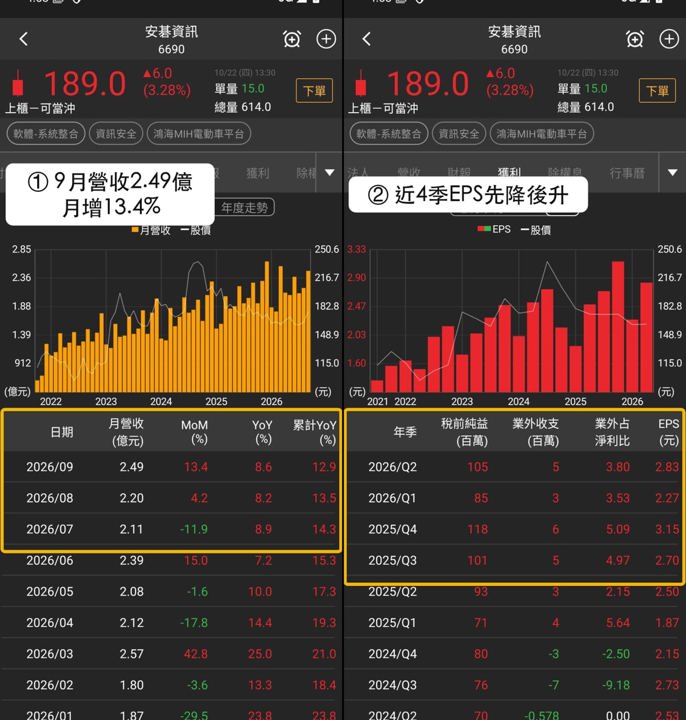Open row 2025/Q3 in EPS table
Screen dimensions: 686x720
point(514,560)
